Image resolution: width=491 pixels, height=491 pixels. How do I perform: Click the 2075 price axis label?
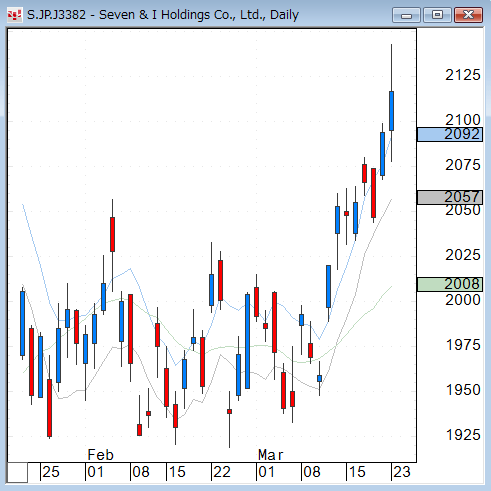463,165
